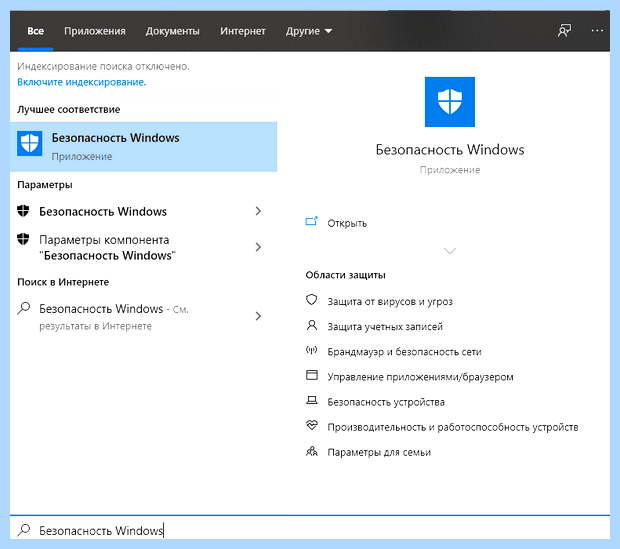Click the search input field with 'Безопасность Windows'
The height and width of the screenshot is (549, 620).
[x=310, y=530]
